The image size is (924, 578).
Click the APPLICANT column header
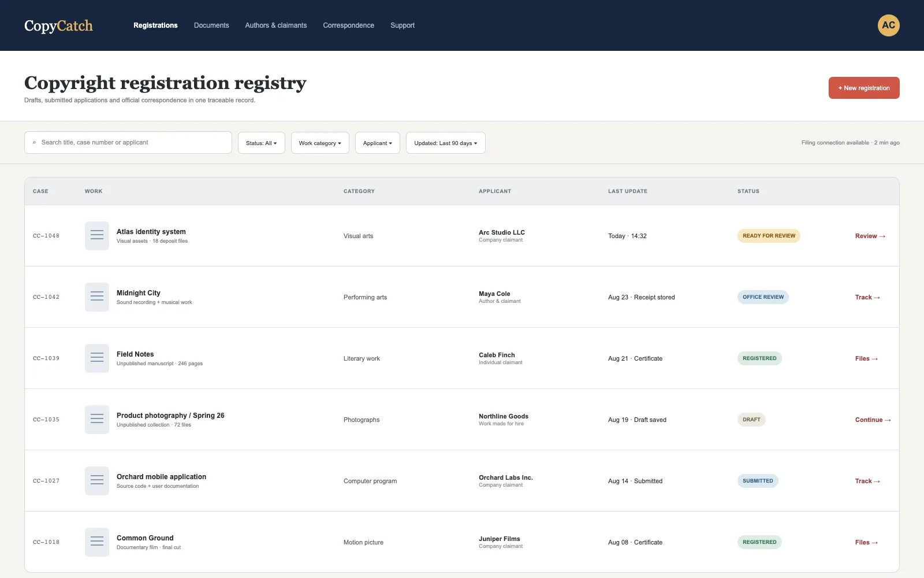point(495,191)
